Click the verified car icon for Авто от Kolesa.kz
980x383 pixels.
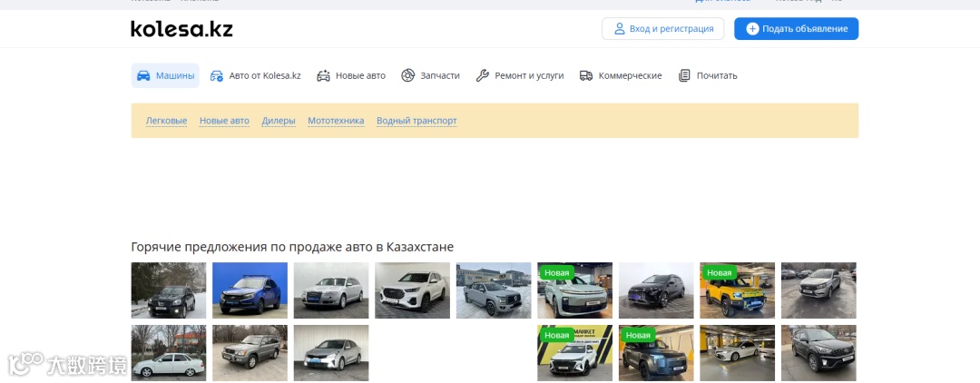(x=216, y=75)
